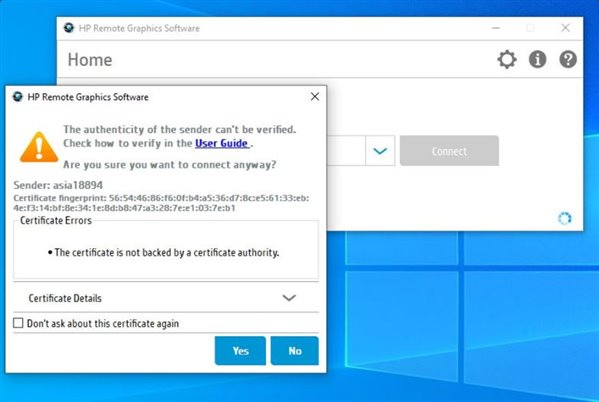Minimize the HP Remote Graphics Software window
Screen dimensions: 599x402
(x=496, y=28)
